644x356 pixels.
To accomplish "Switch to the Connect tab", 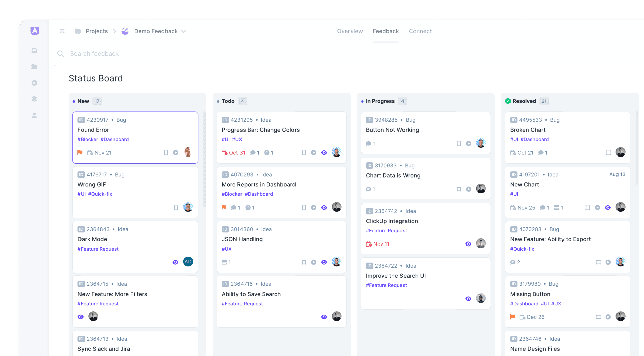I will [420, 31].
